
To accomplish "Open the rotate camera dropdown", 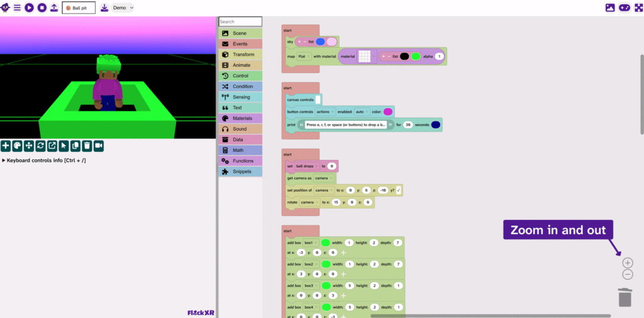I will coord(309,202).
